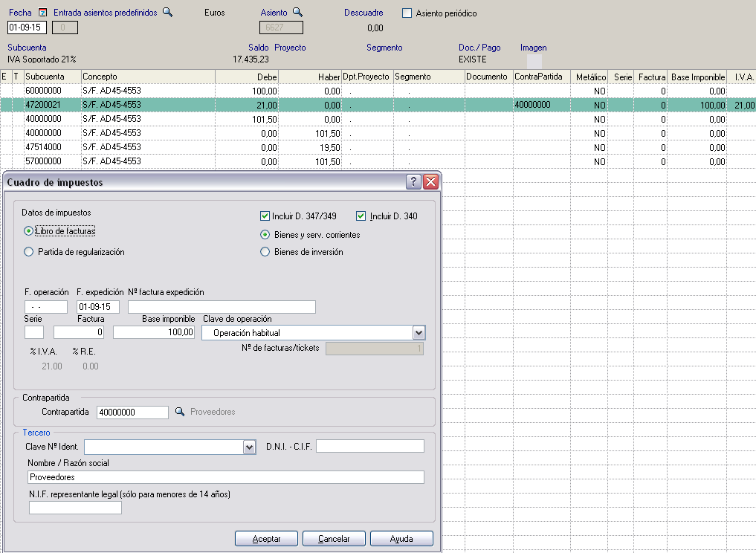Click the Metálico column header
The height and width of the screenshot is (553, 756).
coord(589,77)
